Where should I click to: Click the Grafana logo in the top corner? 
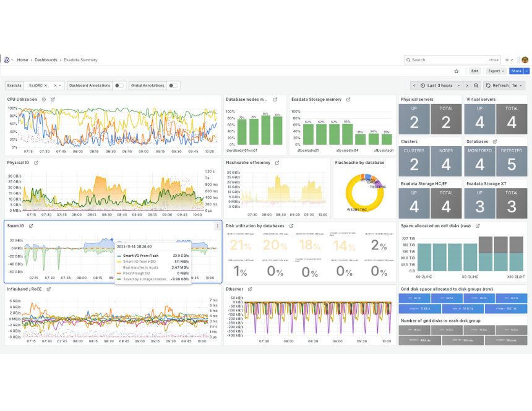(6, 59)
